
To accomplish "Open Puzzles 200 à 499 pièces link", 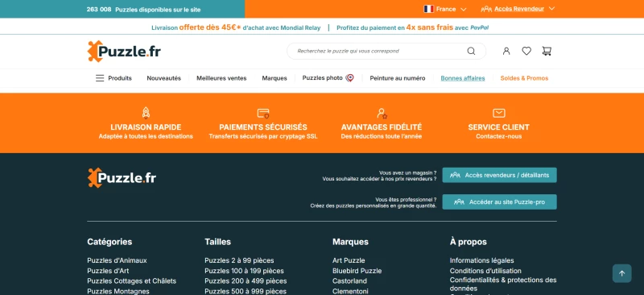I will point(246,281).
